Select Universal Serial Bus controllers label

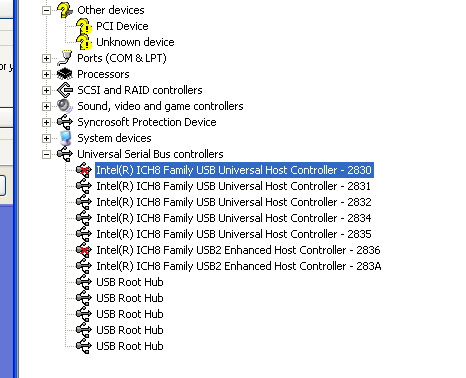150,154
